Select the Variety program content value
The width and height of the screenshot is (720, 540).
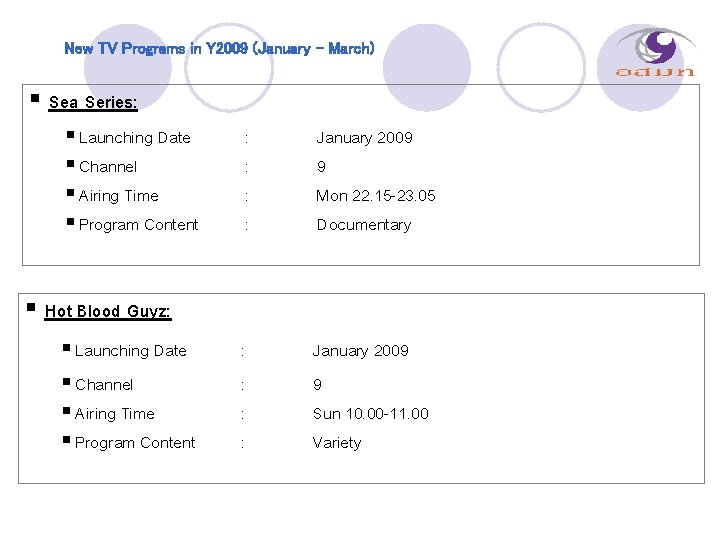tap(337, 443)
